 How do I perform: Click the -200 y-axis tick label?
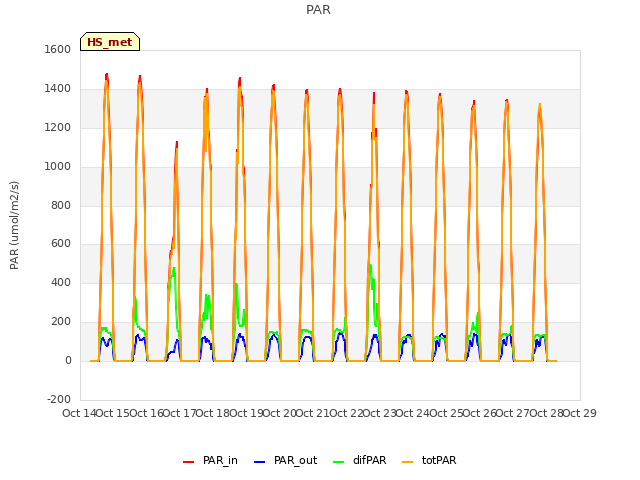(59, 399)
